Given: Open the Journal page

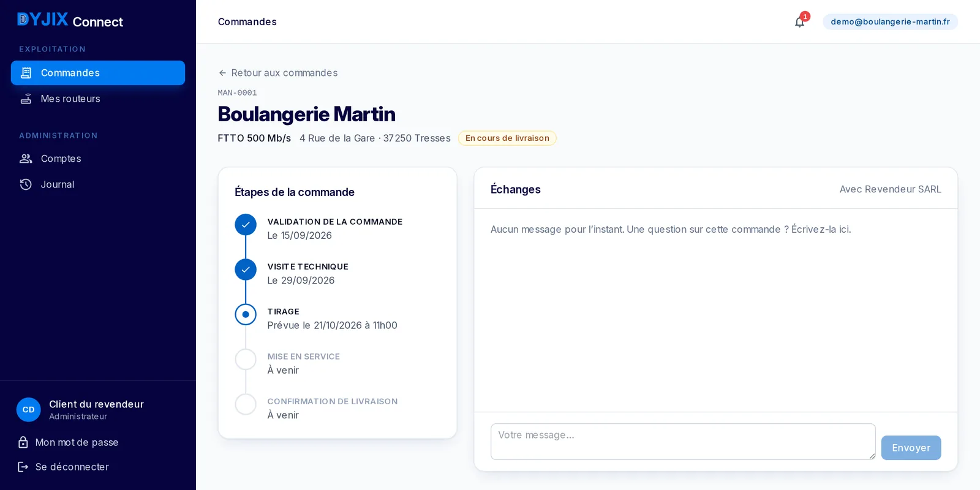Looking at the screenshot, I should (98, 184).
